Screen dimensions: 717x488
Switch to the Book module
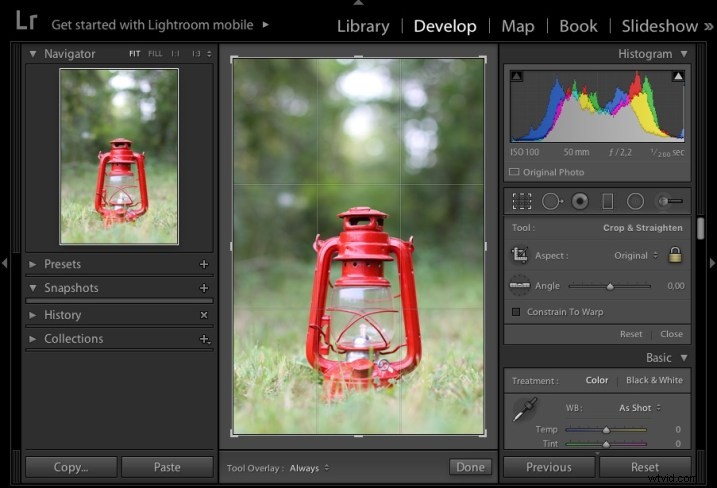click(578, 26)
